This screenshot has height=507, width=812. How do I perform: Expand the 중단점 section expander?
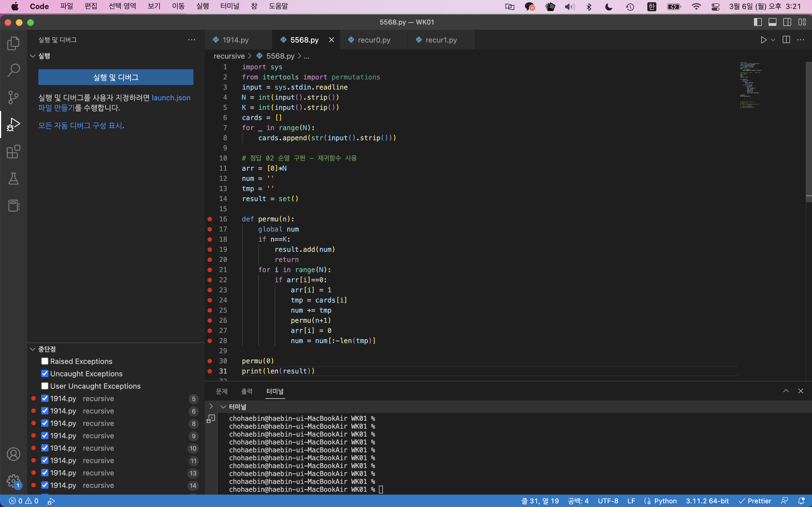[32, 349]
